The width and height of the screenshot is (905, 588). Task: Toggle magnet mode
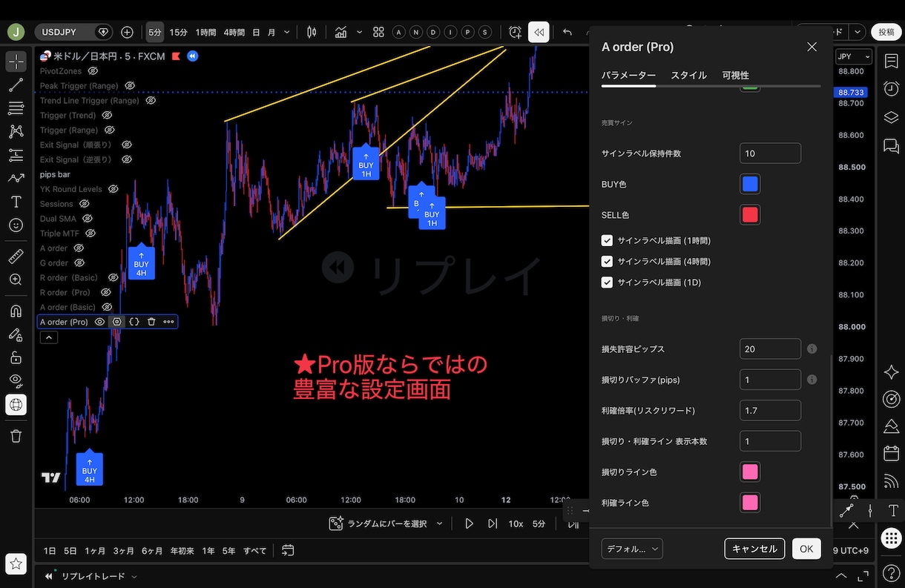[x=16, y=311]
